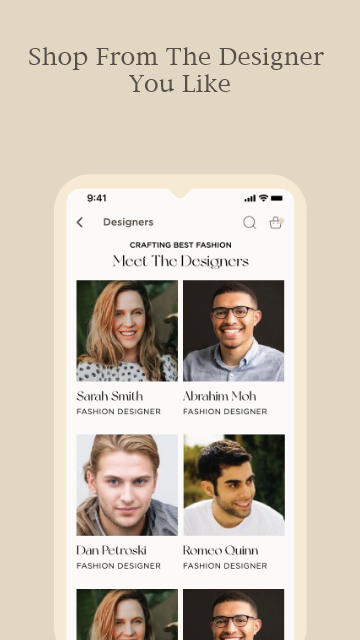Open Romeo Quinn's portrait photo
The height and width of the screenshot is (640, 360).
point(234,485)
